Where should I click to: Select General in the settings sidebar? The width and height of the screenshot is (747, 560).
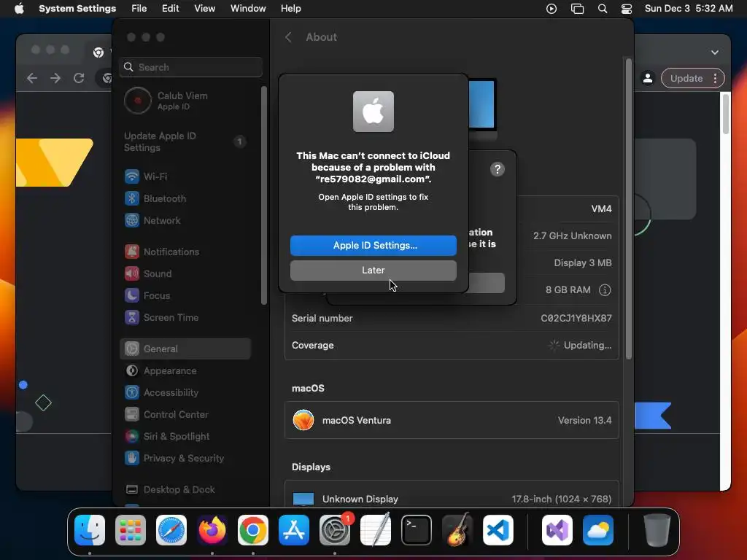coord(186,349)
